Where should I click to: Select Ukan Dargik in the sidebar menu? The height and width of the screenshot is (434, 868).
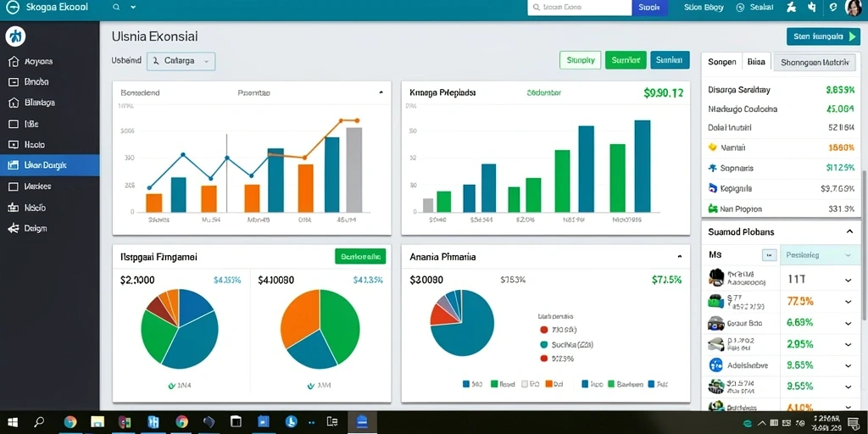(x=50, y=165)
